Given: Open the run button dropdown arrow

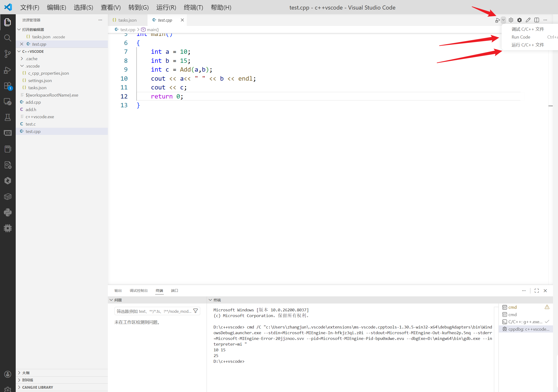Looking at the screenshot, I should click(x=503, y=20).
